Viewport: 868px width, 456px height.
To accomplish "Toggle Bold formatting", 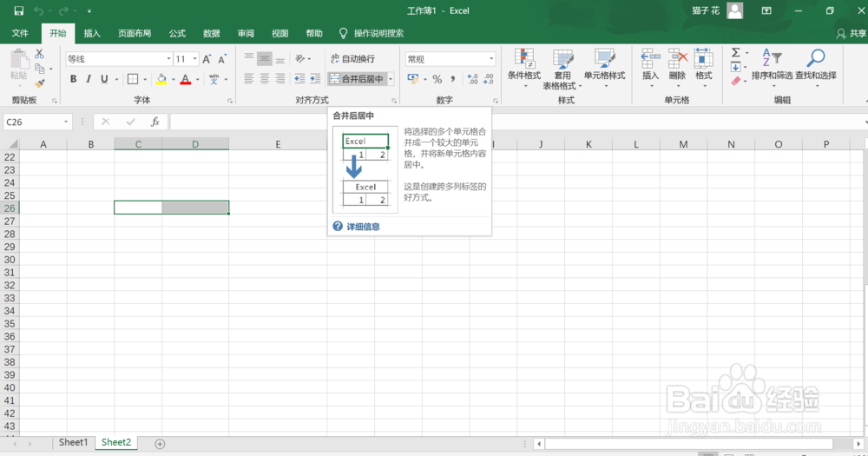I will coord(73,79).
